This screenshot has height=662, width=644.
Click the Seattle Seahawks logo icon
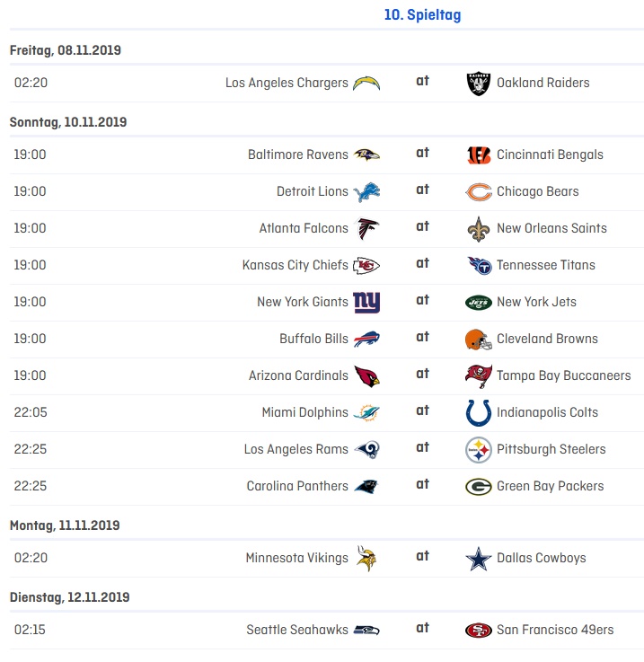tap(366, 631)
